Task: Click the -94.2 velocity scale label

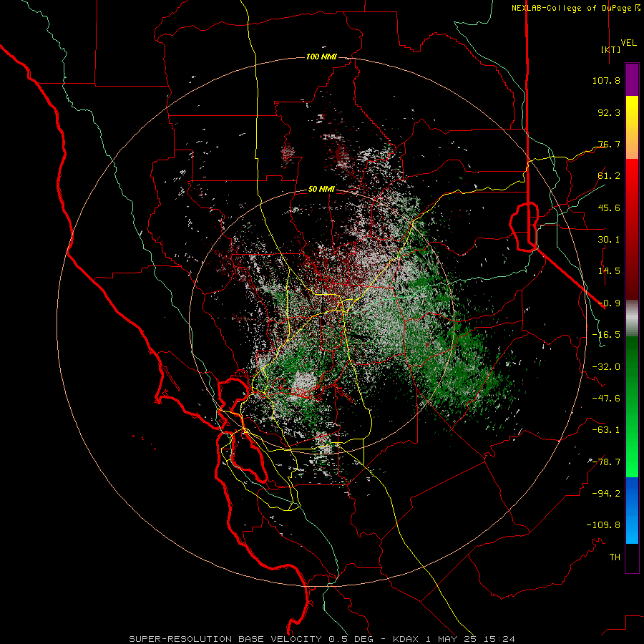Action: click(606, 494)
